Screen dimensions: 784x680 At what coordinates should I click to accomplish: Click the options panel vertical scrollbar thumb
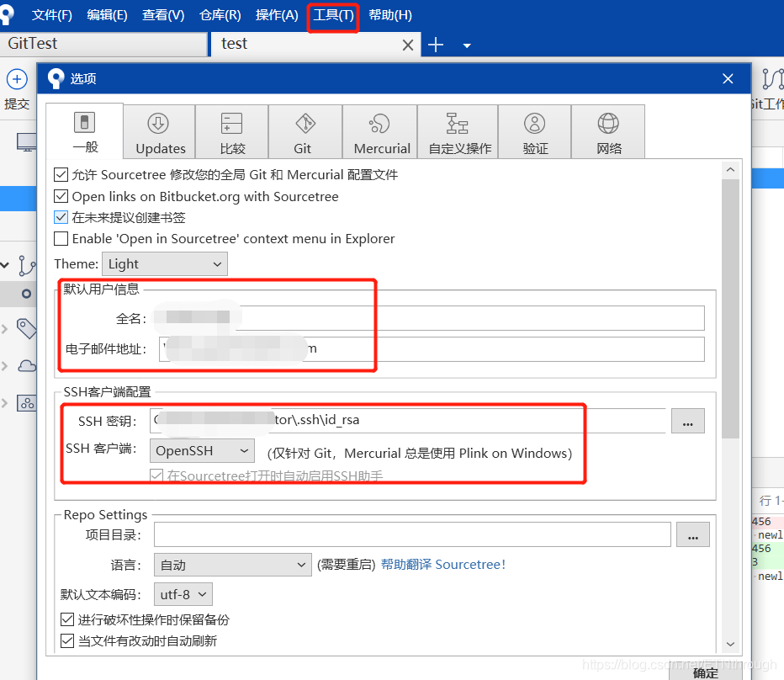coord(730,309)
